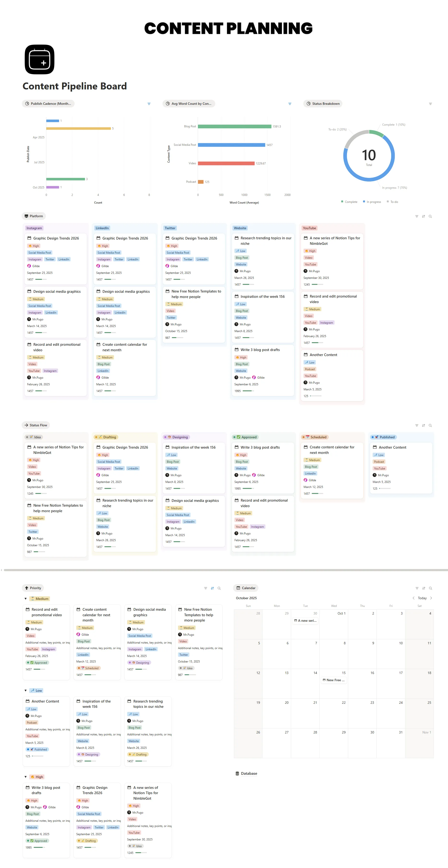Open search on the Calendar view
The image size is (448, 868).
point(430,588)
